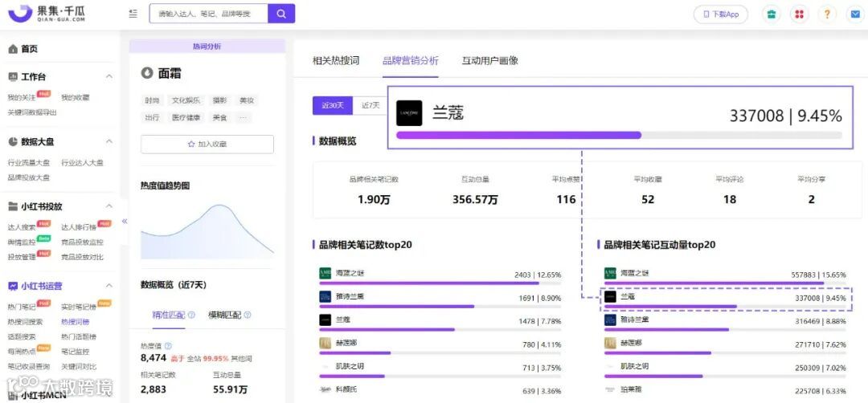This screenshot has height=403, width=868.
Task: Click 海蓝之谜 logo in the notes count list
Action: click(x=325, y=274)
